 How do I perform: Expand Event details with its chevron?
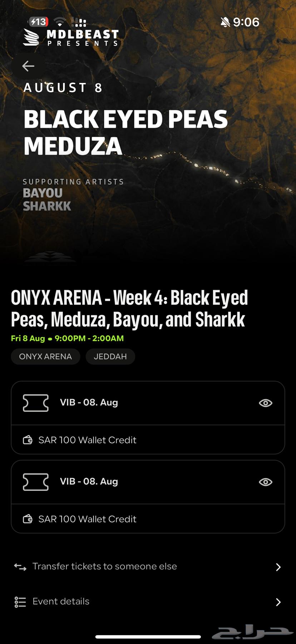point(278,602)
